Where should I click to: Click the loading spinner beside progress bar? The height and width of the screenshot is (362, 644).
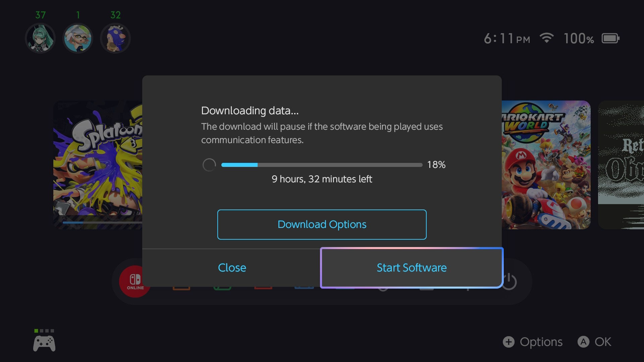tap(209, 165)
